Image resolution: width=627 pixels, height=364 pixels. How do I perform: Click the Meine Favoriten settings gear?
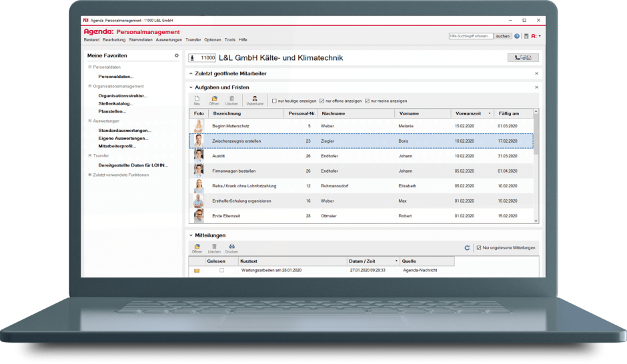(x=177, y=56)
